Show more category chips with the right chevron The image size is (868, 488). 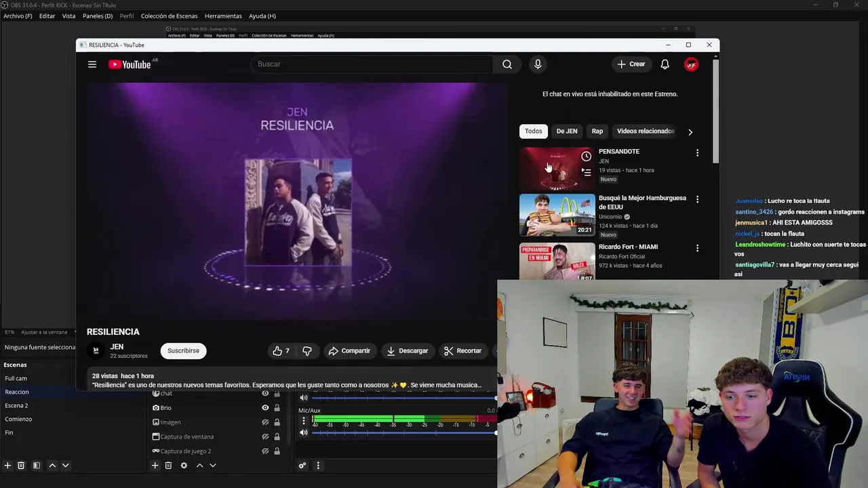coord(690,132)
